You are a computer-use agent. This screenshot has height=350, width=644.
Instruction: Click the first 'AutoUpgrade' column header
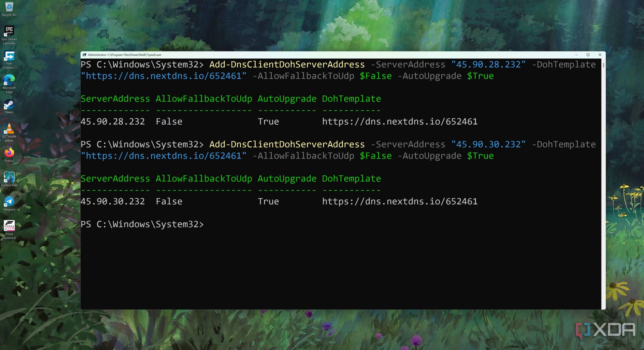[x=287, y=99]
